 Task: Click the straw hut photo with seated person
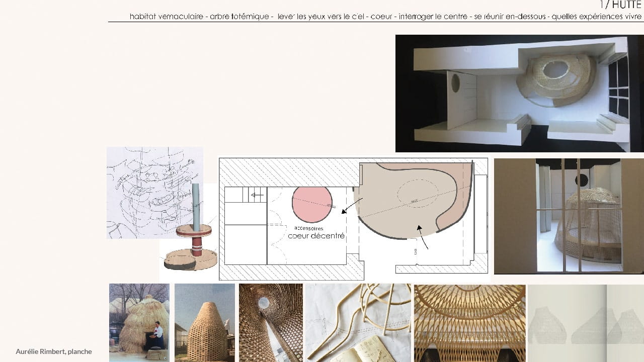click(x=139, y=322)
